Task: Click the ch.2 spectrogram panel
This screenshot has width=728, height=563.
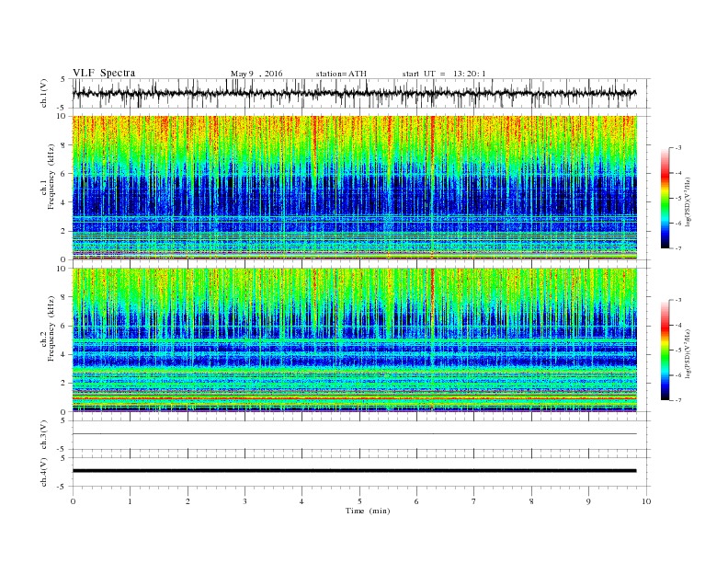Action: point(354,340)
